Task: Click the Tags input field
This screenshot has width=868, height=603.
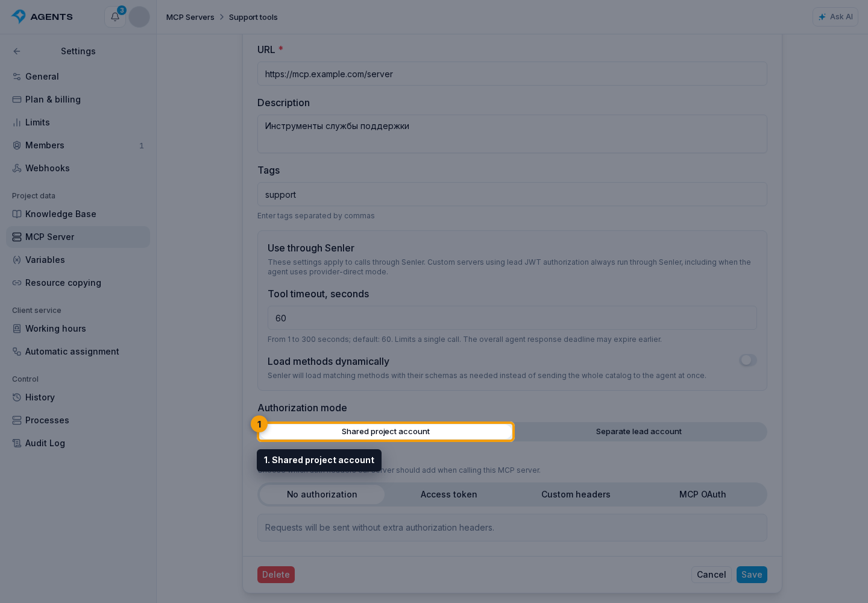Action: click(x=512, y=194)
